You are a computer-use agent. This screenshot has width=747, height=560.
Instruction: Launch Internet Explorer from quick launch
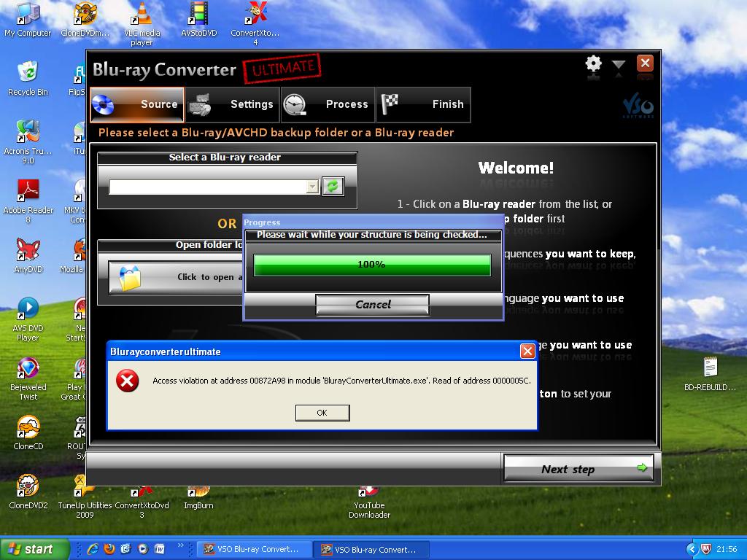coord(93,549)
